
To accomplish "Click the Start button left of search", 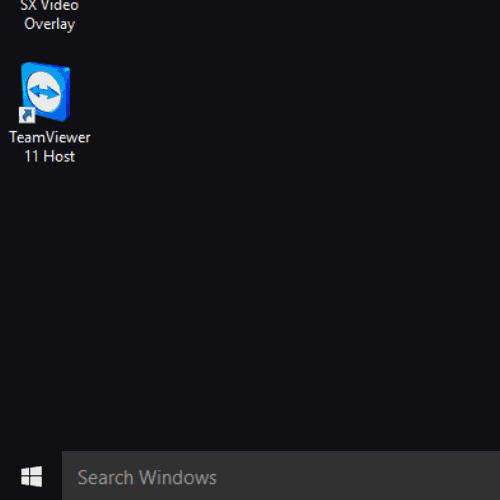I will point(31,476).
